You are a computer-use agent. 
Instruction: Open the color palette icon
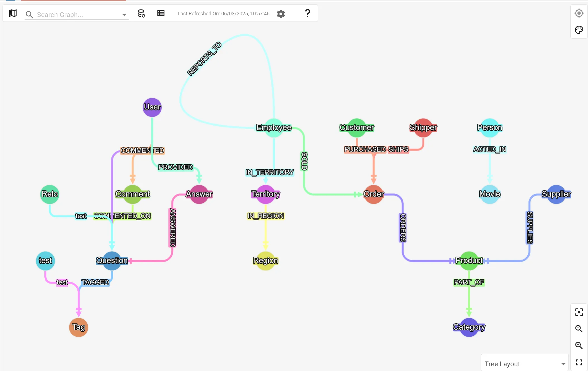tap(579, 30)
